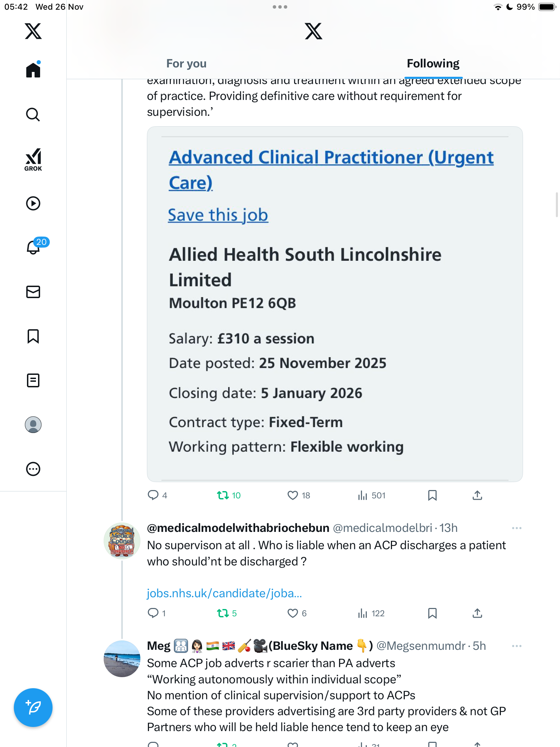Open the jobs.nhs.uk link
Image resolution: width=560 pixels, height=747 pixels.
(x=224, y=593)
